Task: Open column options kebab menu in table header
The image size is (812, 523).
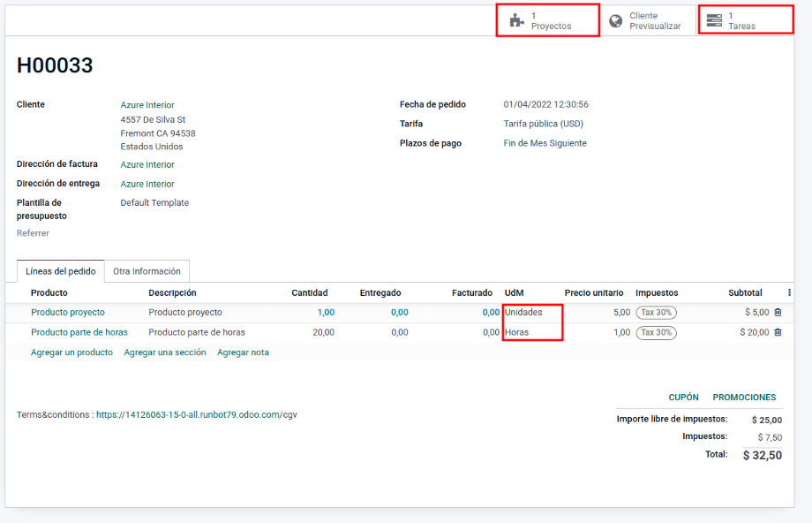Action: click(x=789, y=292)
